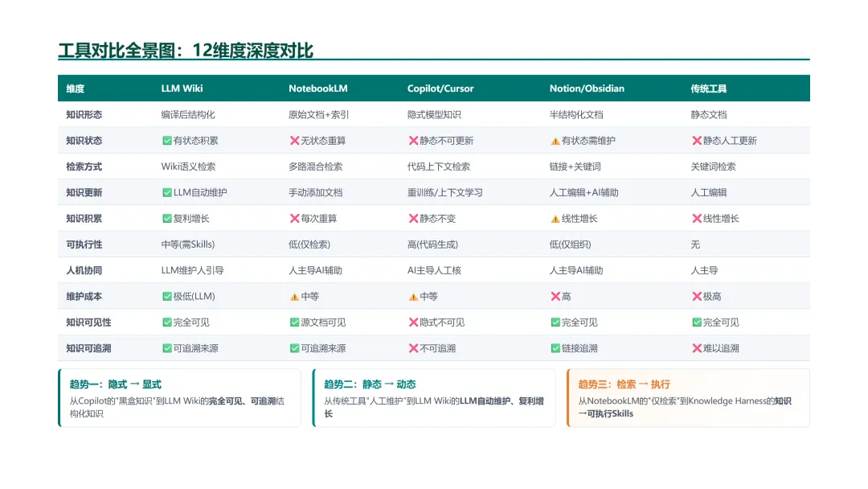Click the 维度 column header

point(76,88)
